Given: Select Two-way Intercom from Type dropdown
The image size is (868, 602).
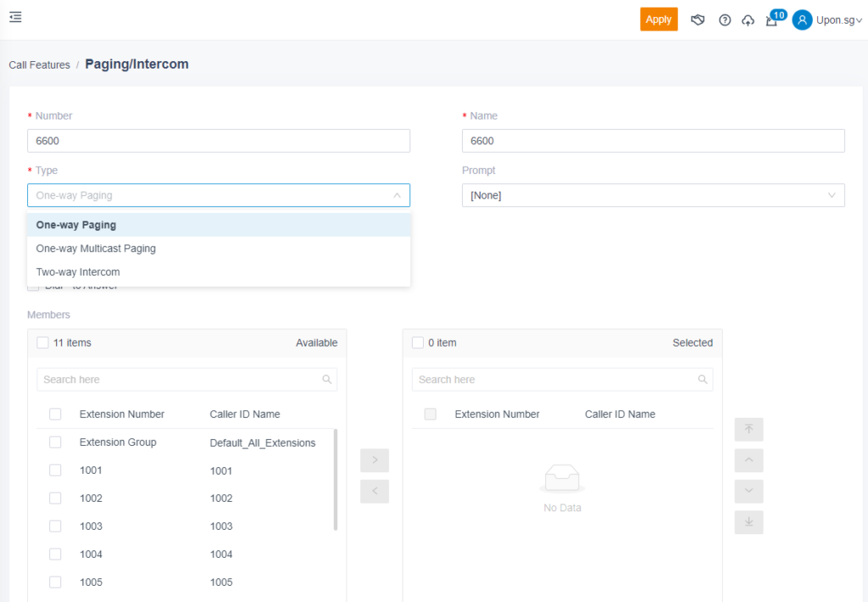Looking at the screenshot, I should (77, 272).
